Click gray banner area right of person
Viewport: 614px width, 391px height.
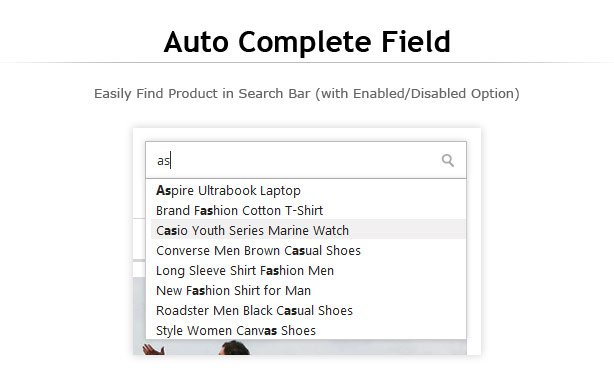358,347
